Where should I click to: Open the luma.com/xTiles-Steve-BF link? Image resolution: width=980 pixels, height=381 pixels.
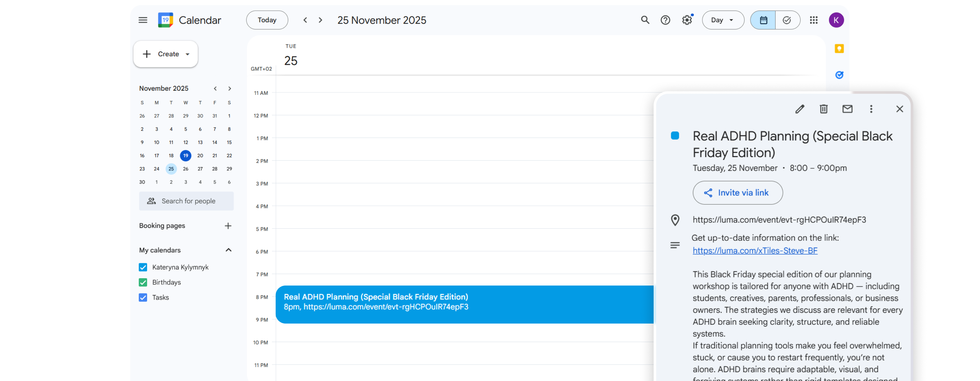(x=755, y=251)
